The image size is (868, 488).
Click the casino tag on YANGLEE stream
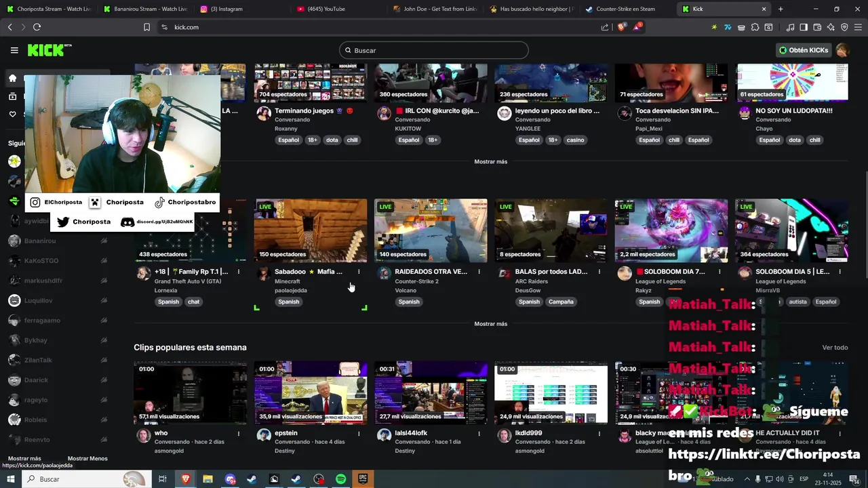[575, 140]
